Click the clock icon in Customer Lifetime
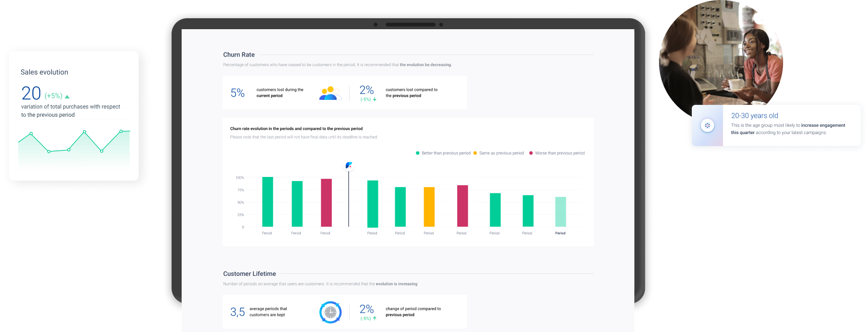 (x=330, y=312)
